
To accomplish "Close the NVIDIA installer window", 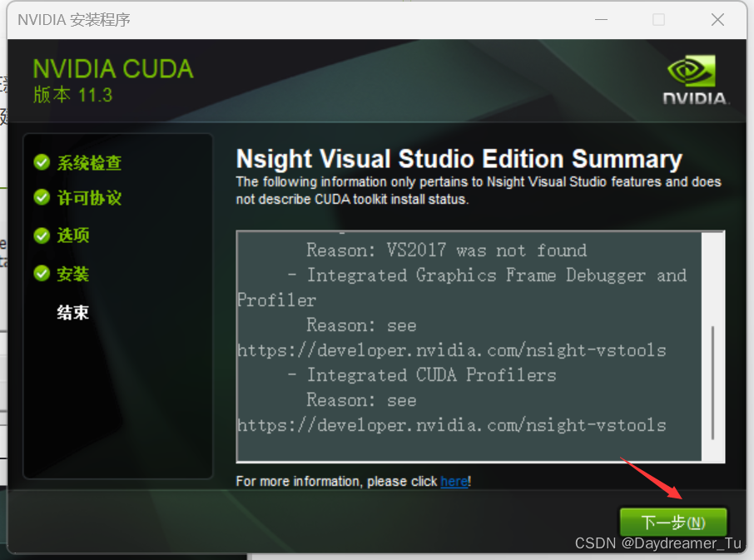I will coord(717,20).
